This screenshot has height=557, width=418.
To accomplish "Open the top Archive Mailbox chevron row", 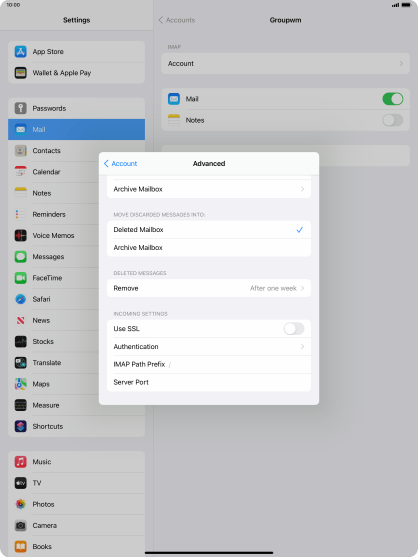I will click(209, 189).
